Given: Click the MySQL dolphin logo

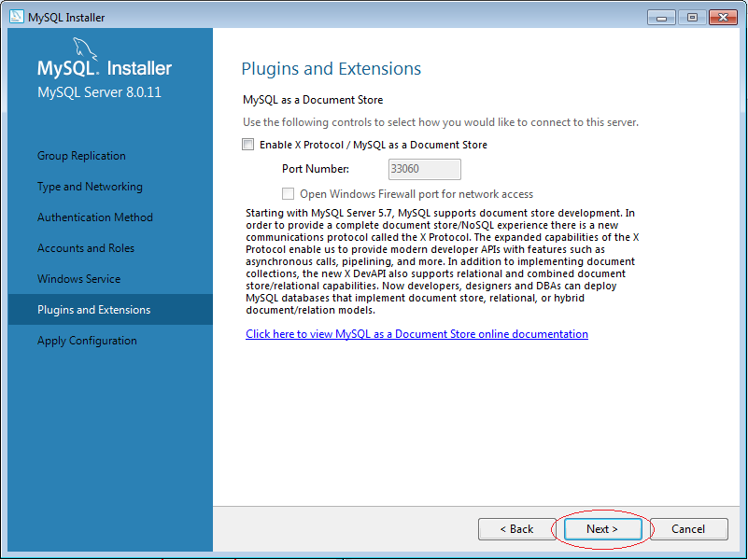Looking at the screenshot, I should [84, 49].
